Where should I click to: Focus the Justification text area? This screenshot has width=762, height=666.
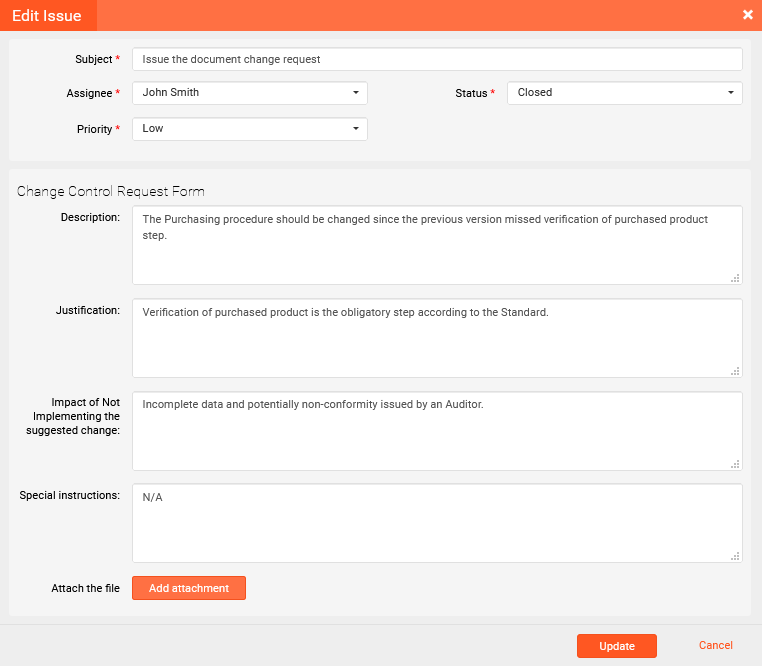(437, 338)
